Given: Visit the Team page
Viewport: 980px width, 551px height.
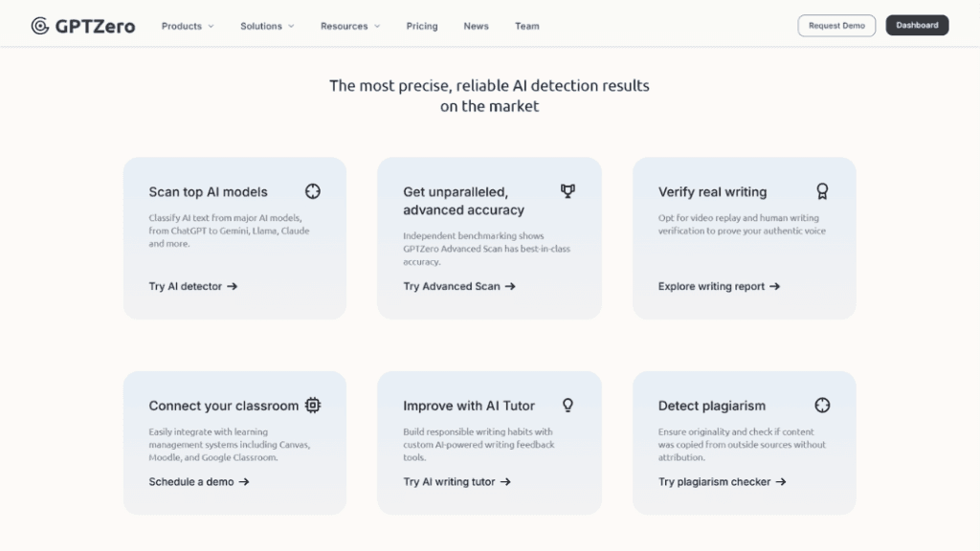Looking at the screenshot, I should (527, 26).
